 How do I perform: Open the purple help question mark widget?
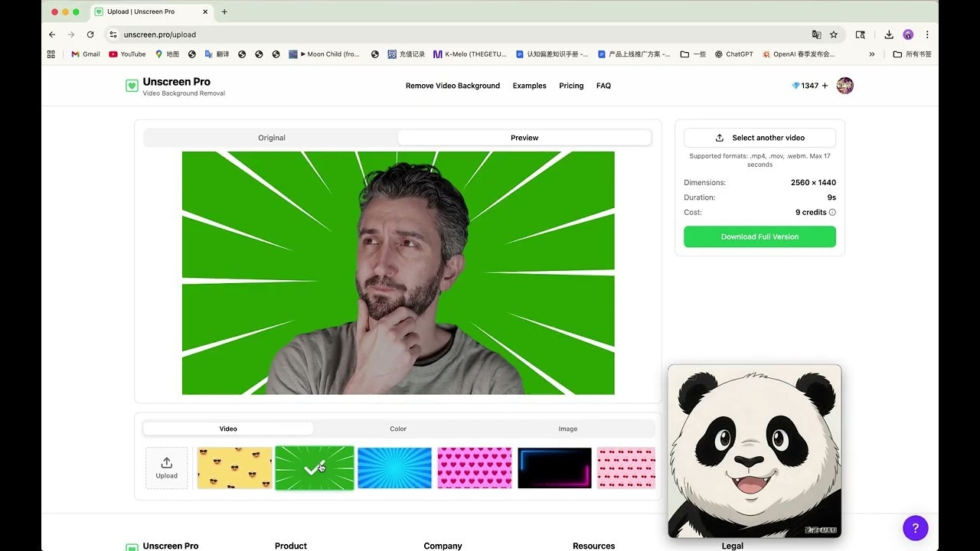[x=916, y=528]
